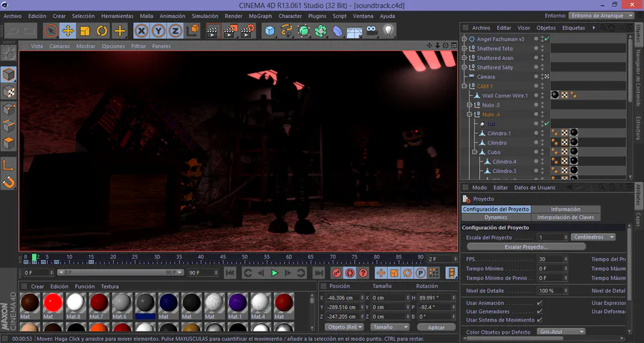Screen dimensions: 644x343
Task: Switch to the Dynamics tab
Action: (496, 217)
